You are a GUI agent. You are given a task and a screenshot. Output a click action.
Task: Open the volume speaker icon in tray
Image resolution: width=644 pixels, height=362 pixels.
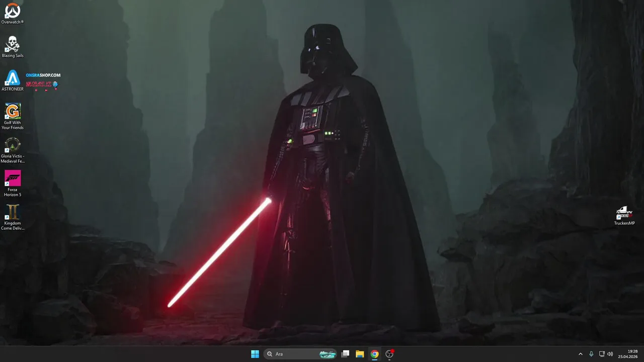tap(610, 354)
